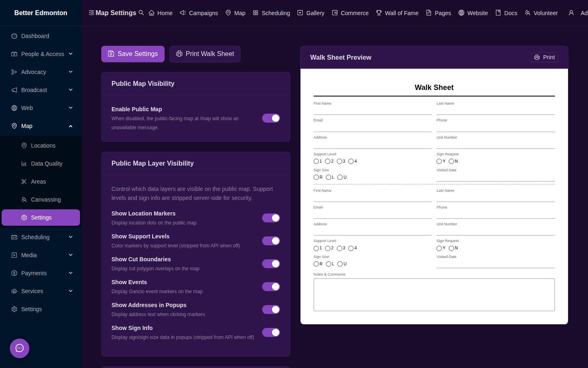Screen dimensions: 588x368
Task: Open Areas in Map submenu
Action: click(x=41, y=182)
